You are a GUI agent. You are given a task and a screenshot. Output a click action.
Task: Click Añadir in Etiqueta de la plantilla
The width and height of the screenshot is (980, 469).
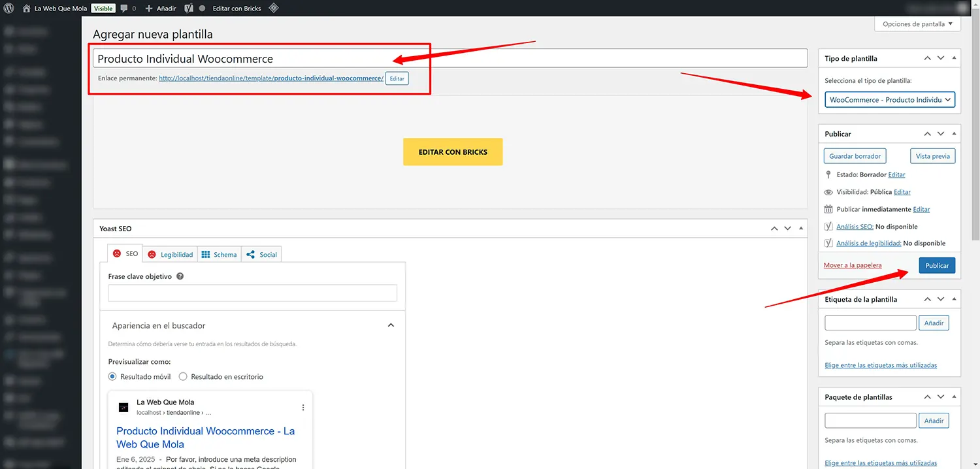tap(934, 323)
